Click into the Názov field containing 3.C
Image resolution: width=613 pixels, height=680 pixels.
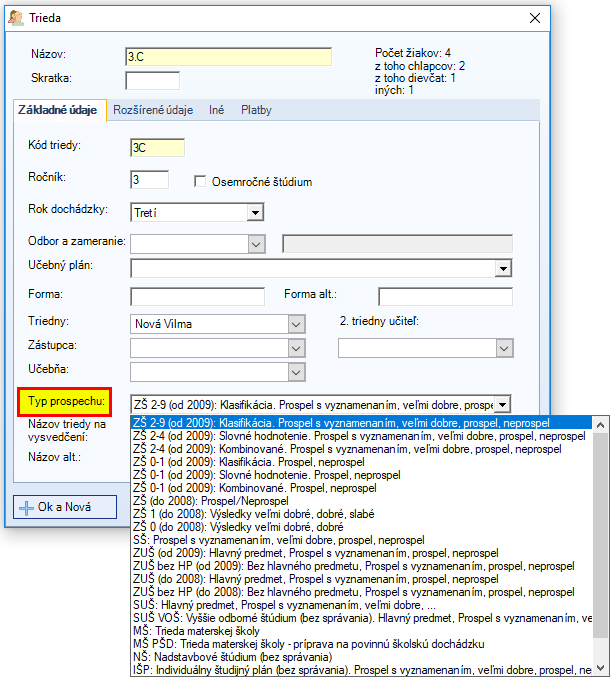(x=228, y=57)
